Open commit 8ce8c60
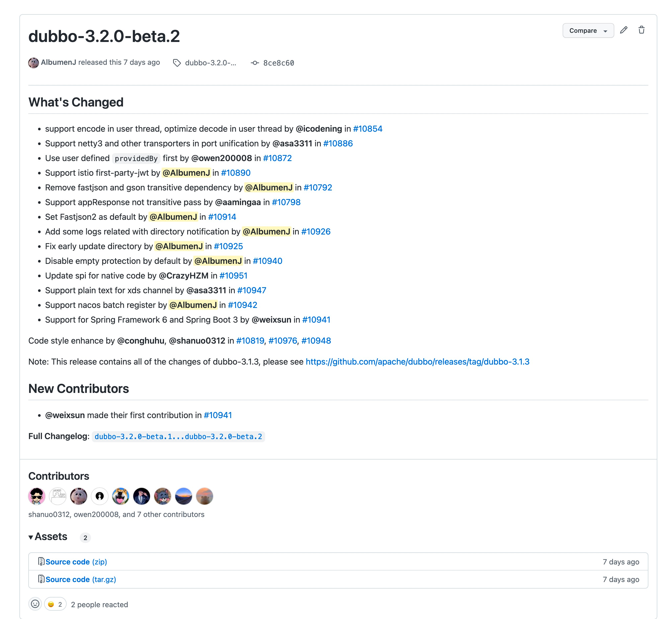The height and width of the screenshot is (619, 672). (x=278, y=63)
